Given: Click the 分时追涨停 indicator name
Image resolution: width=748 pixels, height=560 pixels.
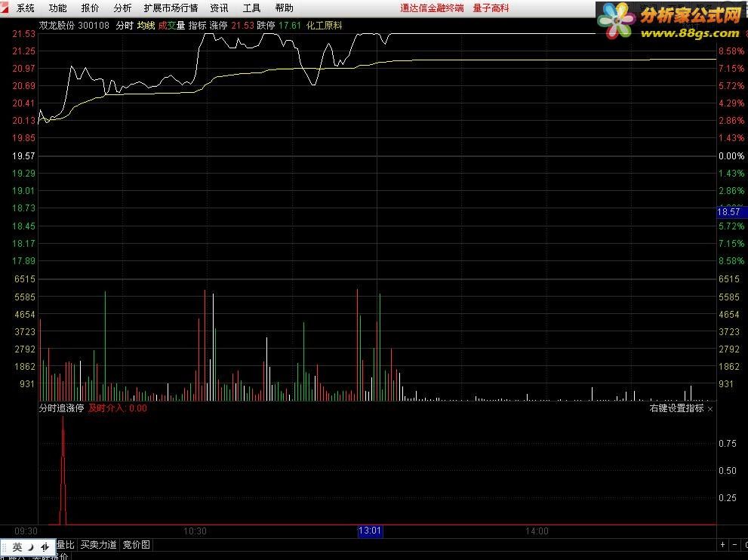Looking at the screenshot, I should pos(61,408).
